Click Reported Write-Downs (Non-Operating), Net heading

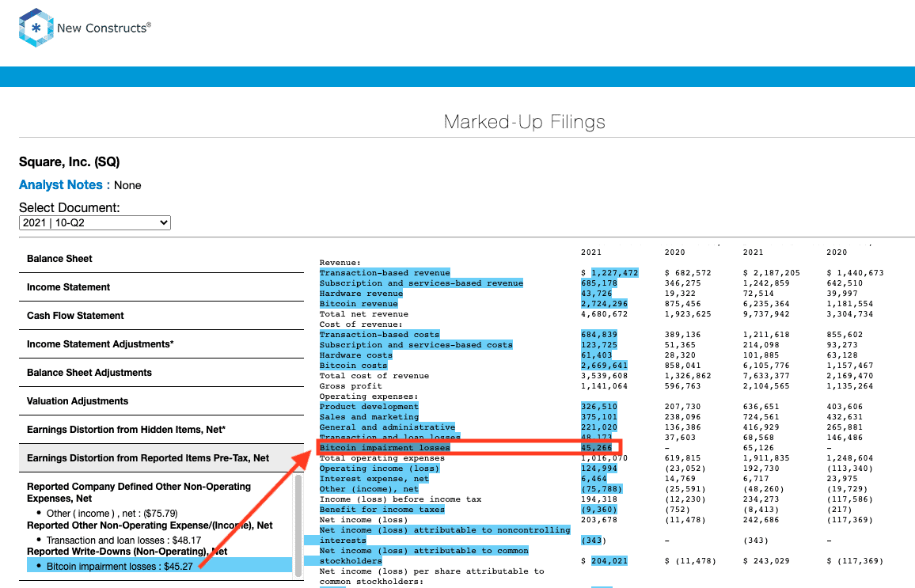click(127, 552)
